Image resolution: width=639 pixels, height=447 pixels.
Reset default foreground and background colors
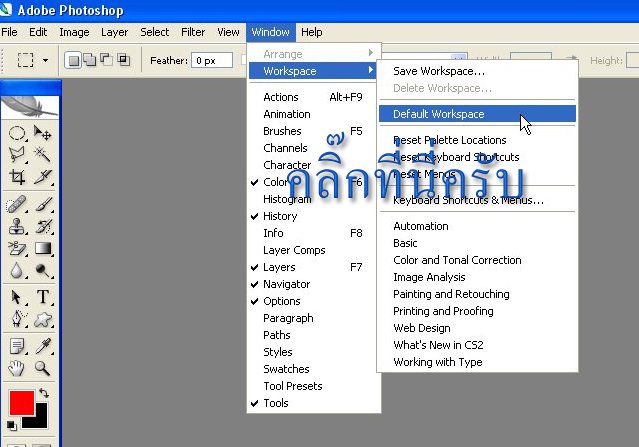pos(11,425)
